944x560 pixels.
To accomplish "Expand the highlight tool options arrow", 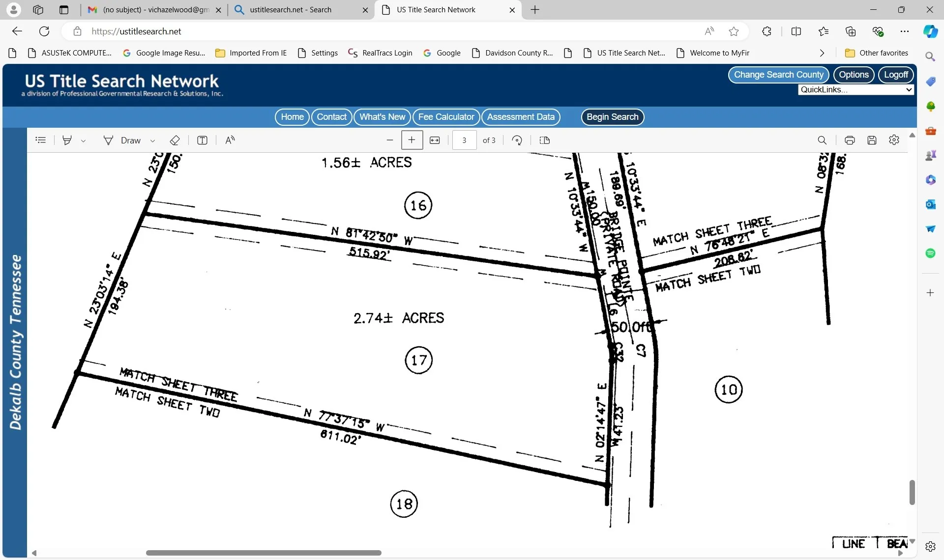I will pos(83,141).
